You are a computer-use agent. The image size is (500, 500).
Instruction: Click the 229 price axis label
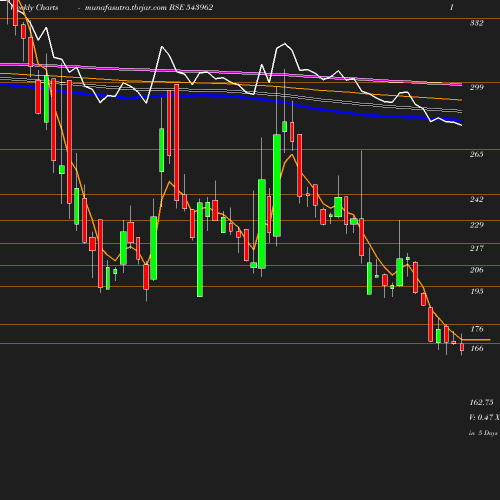[476, 225]
